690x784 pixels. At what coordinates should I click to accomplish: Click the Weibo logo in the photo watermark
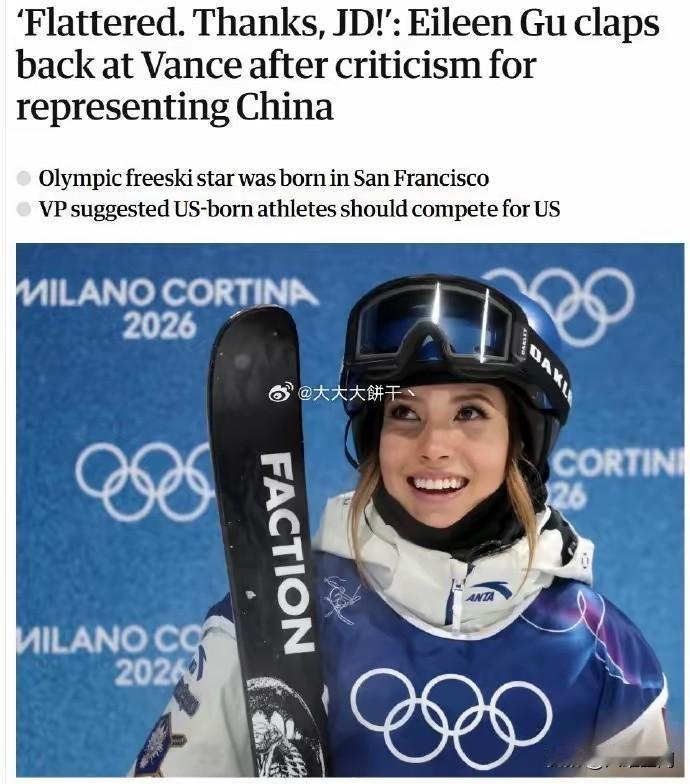coord(282,394)
